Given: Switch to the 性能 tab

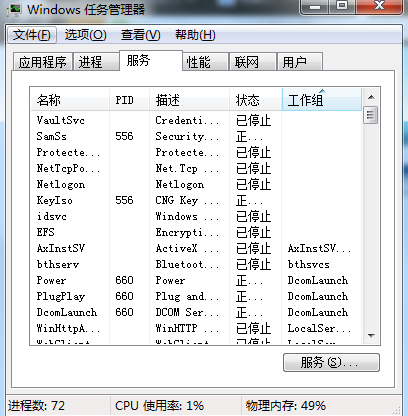Looking at the screenshot, I should click(205, 62).
